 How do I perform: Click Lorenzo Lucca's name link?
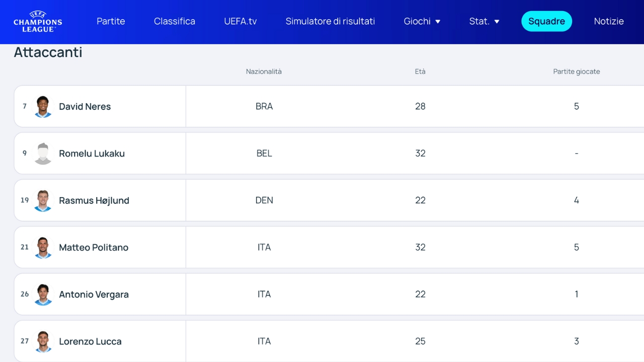(x=90, y=341)
